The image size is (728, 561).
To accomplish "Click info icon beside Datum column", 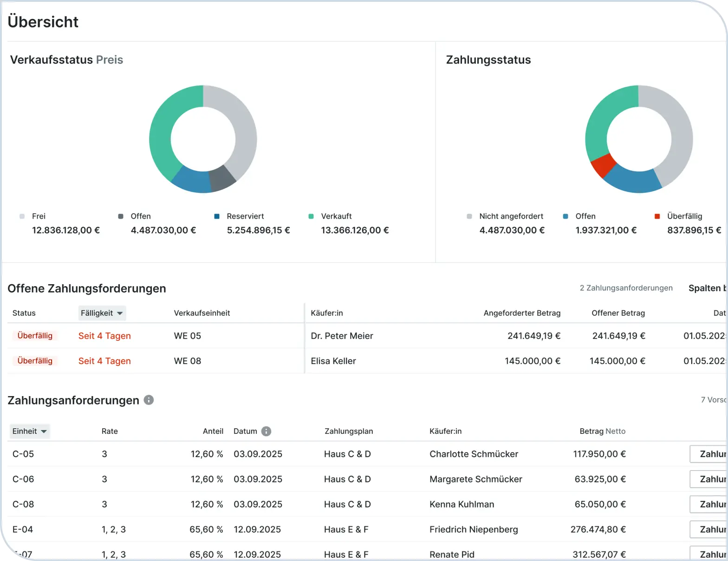I will (266, 431).
